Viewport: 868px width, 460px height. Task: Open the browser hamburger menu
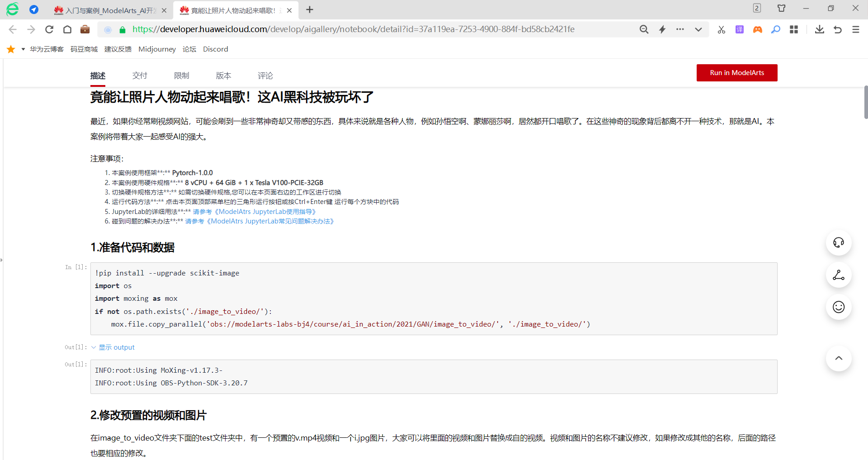(856, 29)
